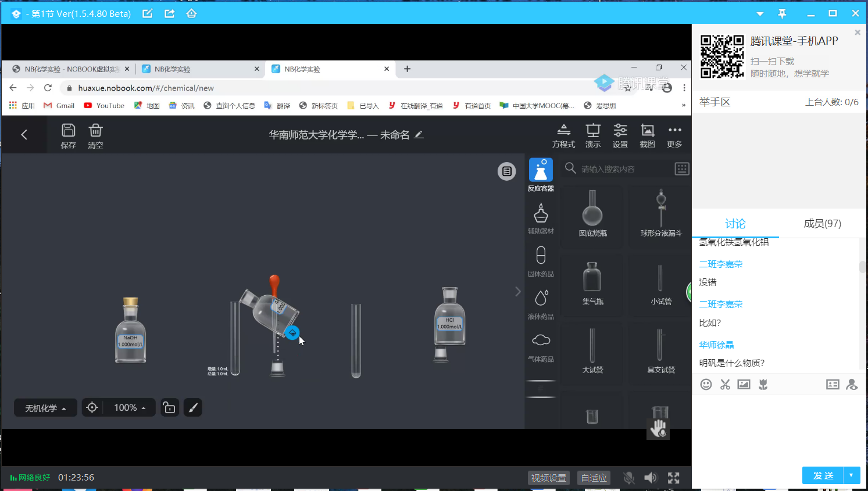Insert an image in chat

(x=744, y=384)
